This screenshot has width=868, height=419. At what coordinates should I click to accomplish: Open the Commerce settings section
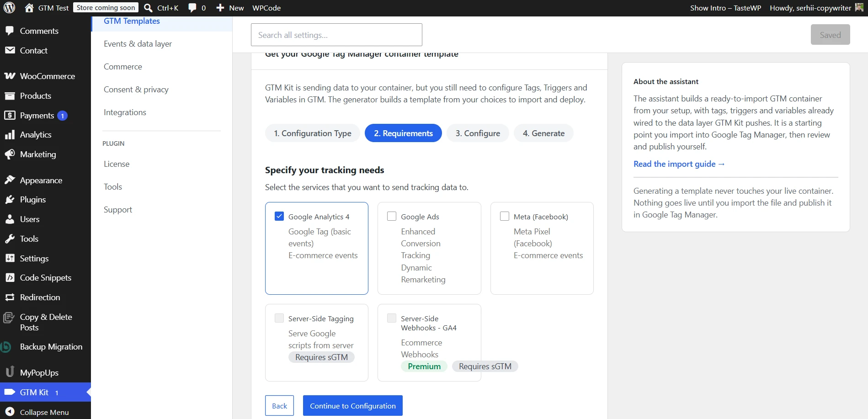(x=122, y=67)
